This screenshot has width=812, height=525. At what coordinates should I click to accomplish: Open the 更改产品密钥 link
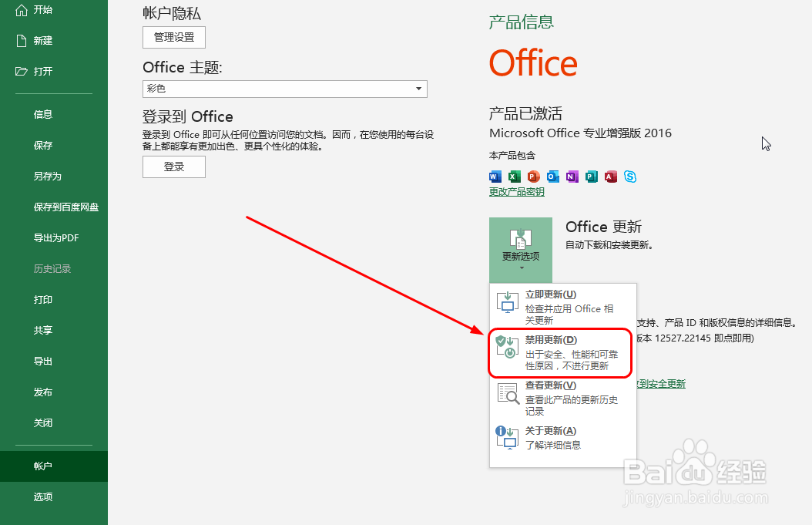pos(515,192)
